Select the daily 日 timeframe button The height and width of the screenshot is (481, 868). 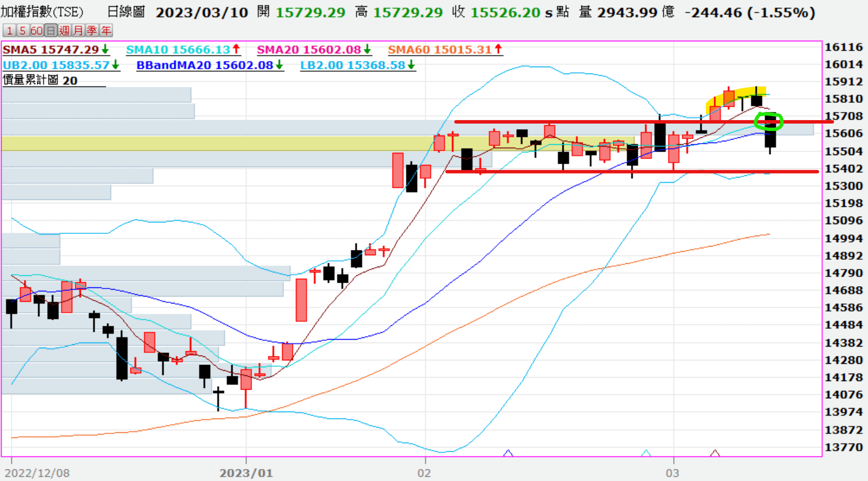tap(51, 30)
